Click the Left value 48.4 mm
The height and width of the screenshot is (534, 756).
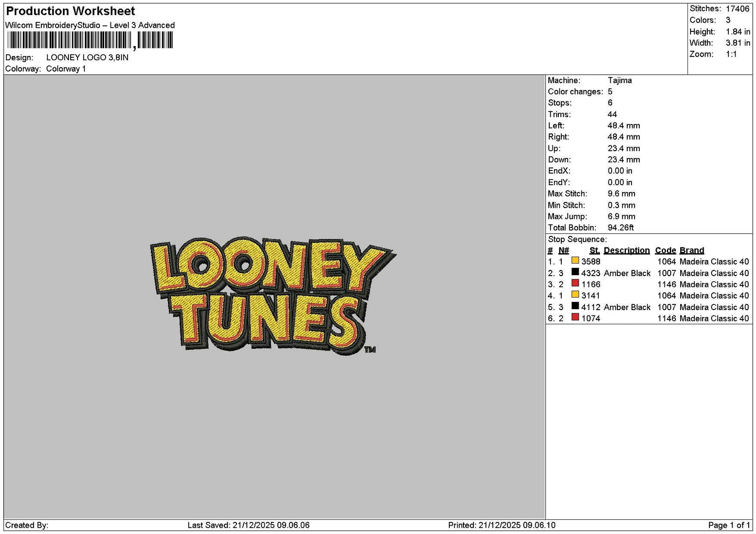(x=624, y=126)
